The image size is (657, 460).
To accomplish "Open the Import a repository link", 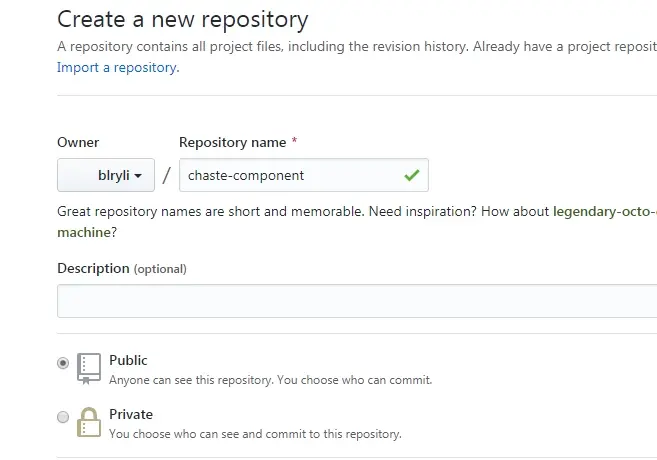I will (x=117, y=67).
